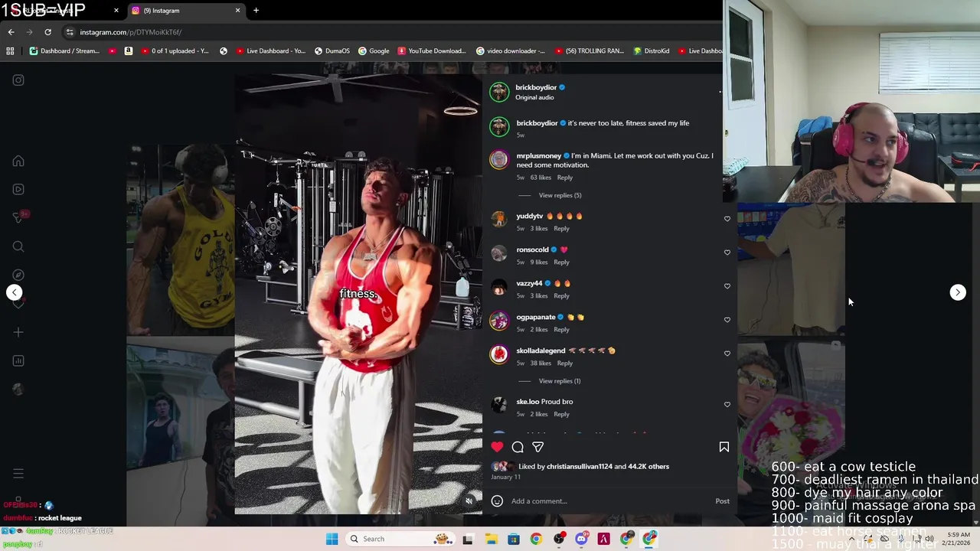Go to next post arrow
This screenshot has height=551, width=980.
[958, 292]
